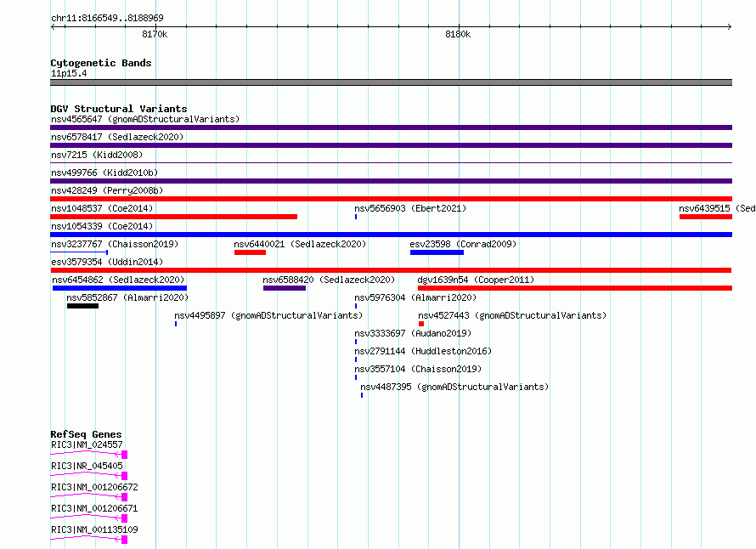This screenshot has width=756, height=549.
Task: Click nsv3333697 Audano2019 label
Action: [413, 333]
